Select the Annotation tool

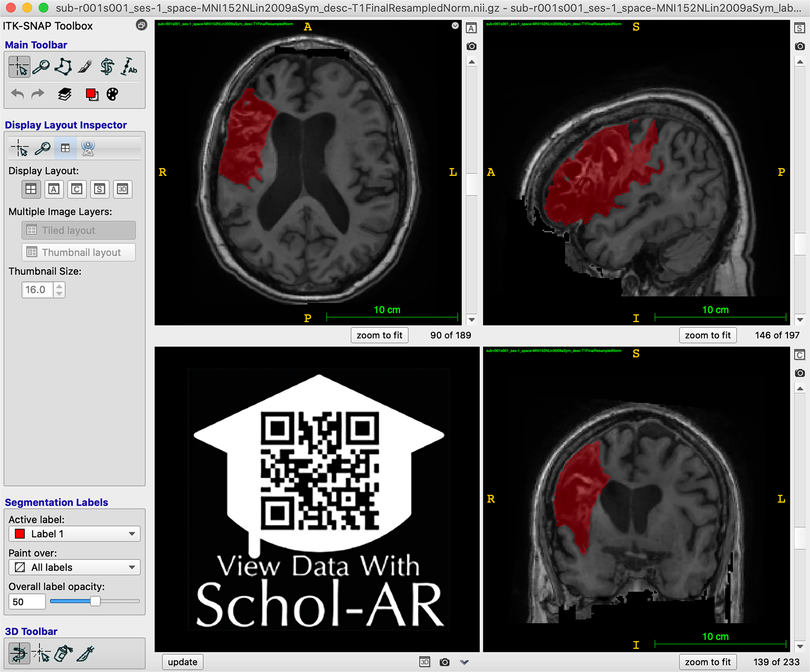(x=129, y=67)
